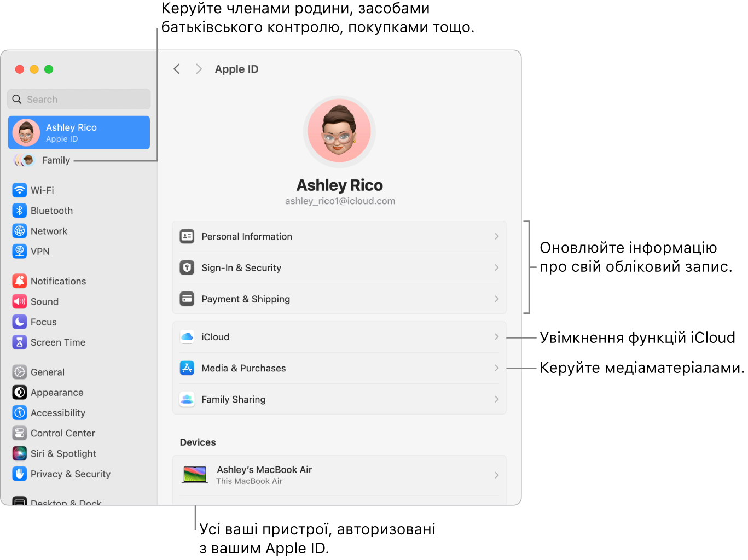Click the yellow minimize window button

pyautogui.click(x=34, y=69)
